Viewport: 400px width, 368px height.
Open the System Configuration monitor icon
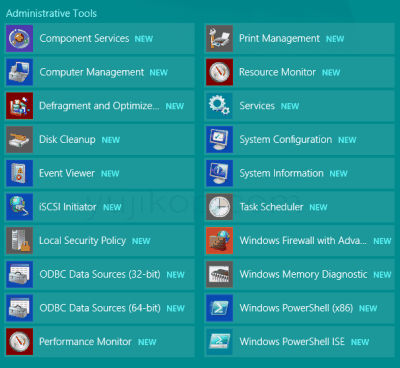click(x=219, y=139)
